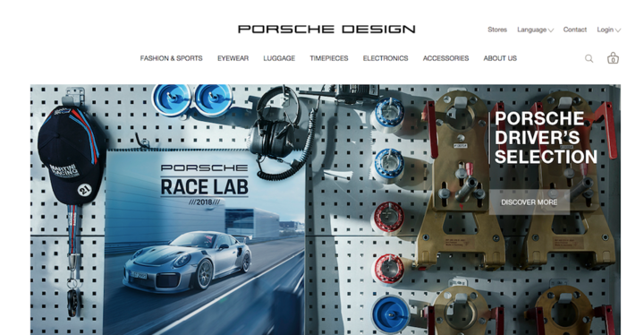Screen dimensions: 644x335
Task: Click the Martini Racing cap in banner
Action: (x=70, y=155)
